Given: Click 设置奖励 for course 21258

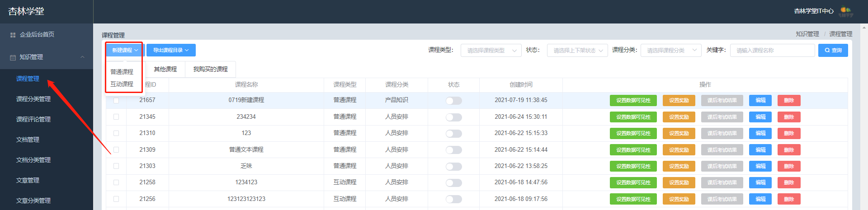Looking at the screenshot, I should click(679, 182).
